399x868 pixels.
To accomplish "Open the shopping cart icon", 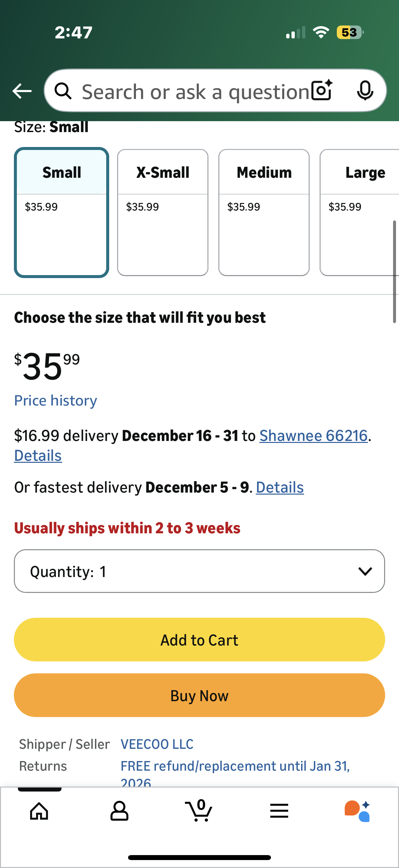I will pyautogui.click(x=199, y=810).
